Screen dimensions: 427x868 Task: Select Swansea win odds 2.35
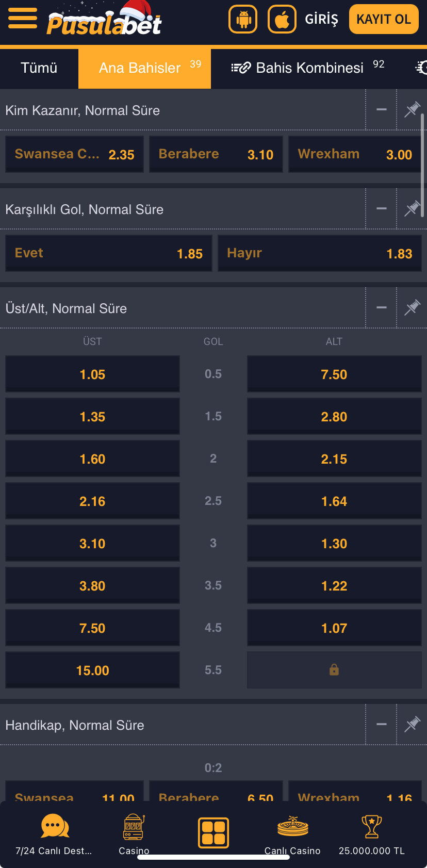pyautogui.click(x=75, y=154)
